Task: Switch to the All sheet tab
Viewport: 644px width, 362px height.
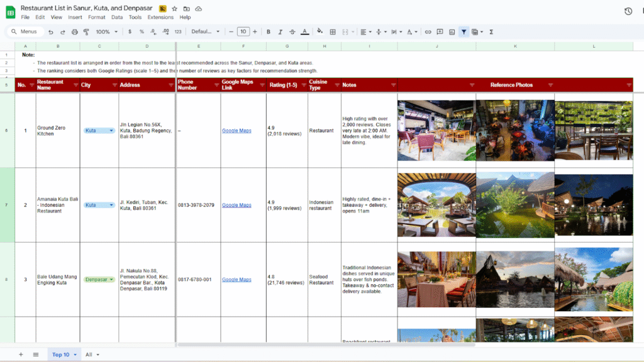Action: tap(92, 354)
